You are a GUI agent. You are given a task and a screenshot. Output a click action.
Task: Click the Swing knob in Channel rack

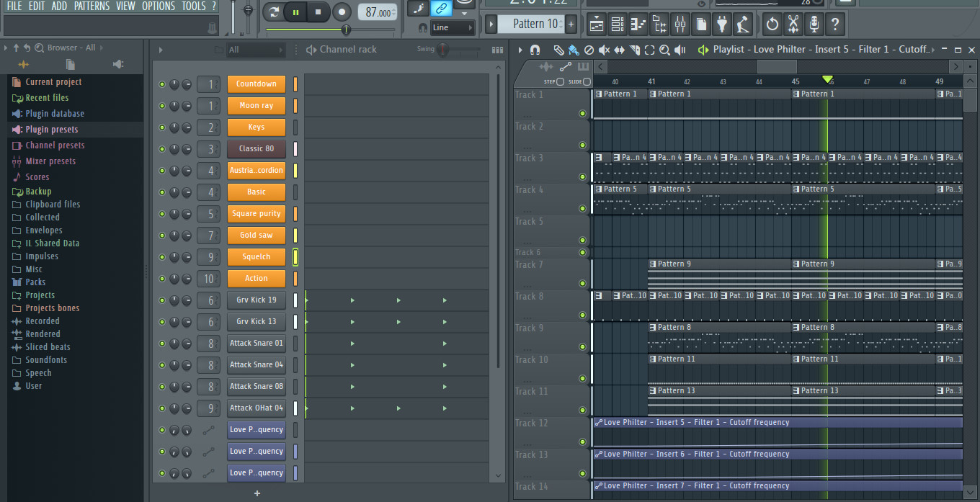tap(442, 50)
